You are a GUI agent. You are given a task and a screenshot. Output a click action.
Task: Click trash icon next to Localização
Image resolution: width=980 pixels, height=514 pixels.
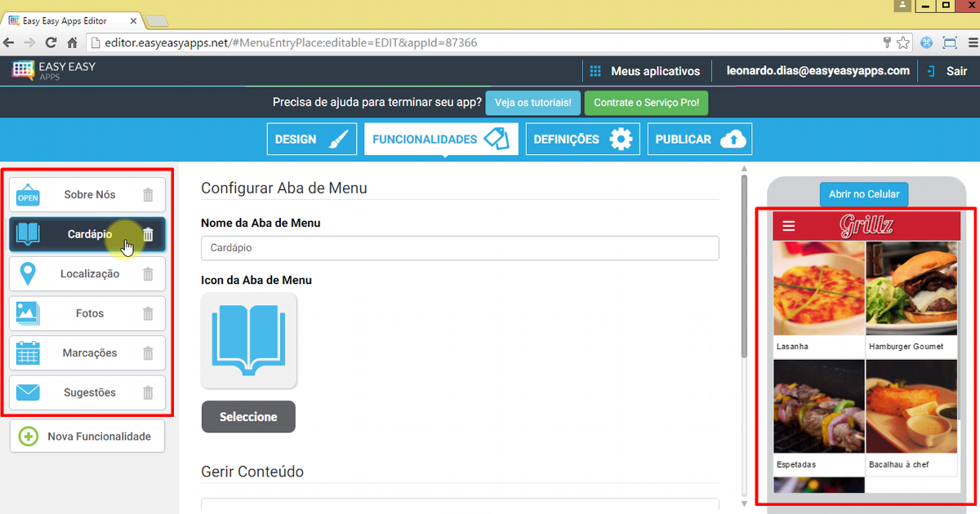[x=148, y=274]
